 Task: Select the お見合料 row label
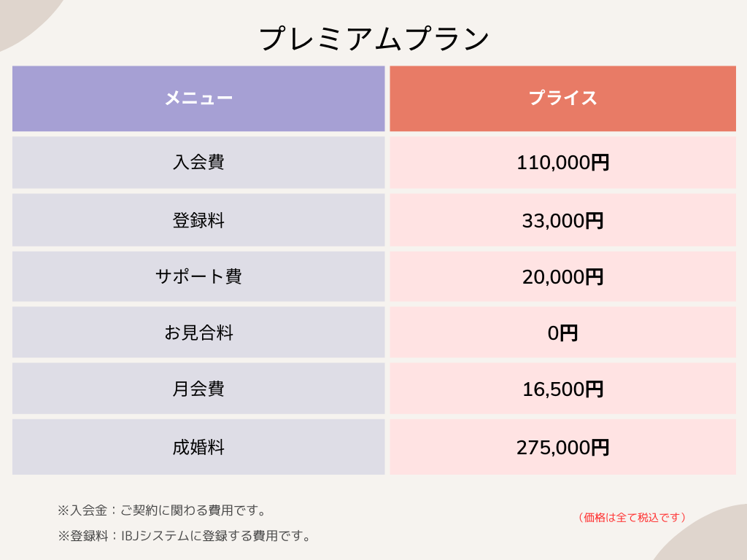[198, 333]
